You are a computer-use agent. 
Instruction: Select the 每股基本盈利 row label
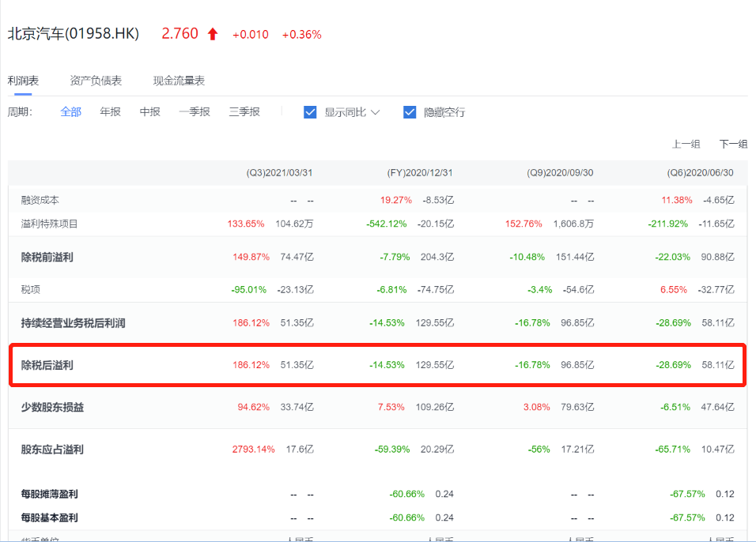pos(49,518)
